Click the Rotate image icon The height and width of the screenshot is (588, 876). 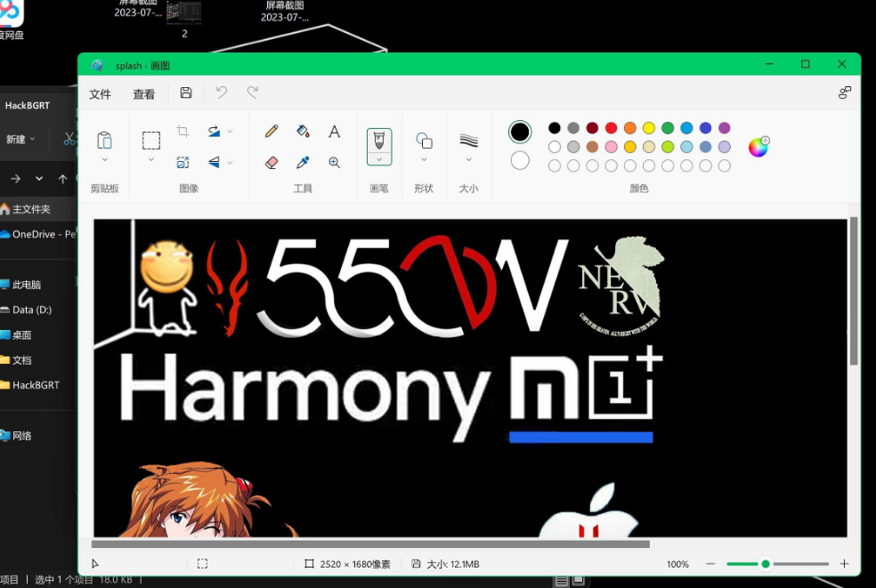coord(214,132)
